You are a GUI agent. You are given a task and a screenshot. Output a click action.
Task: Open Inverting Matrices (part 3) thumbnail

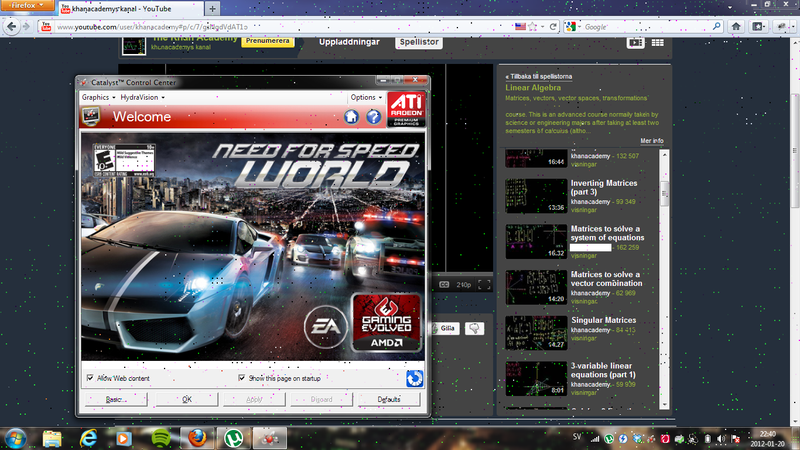click(x=536, y=196)
